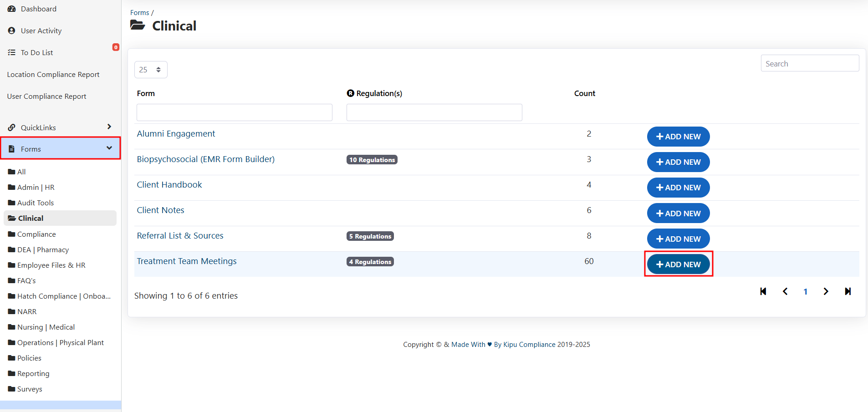Click the User Activity person icon

12,31
